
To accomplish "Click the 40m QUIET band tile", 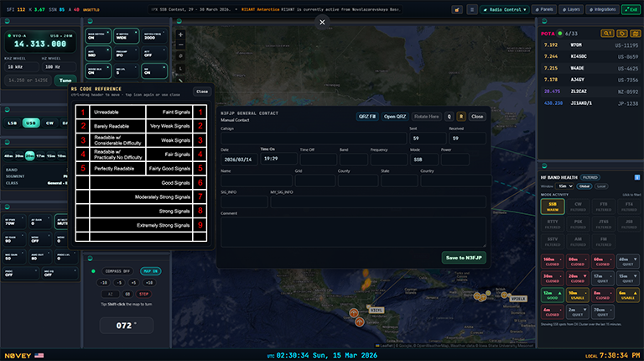I will (627, 261).
